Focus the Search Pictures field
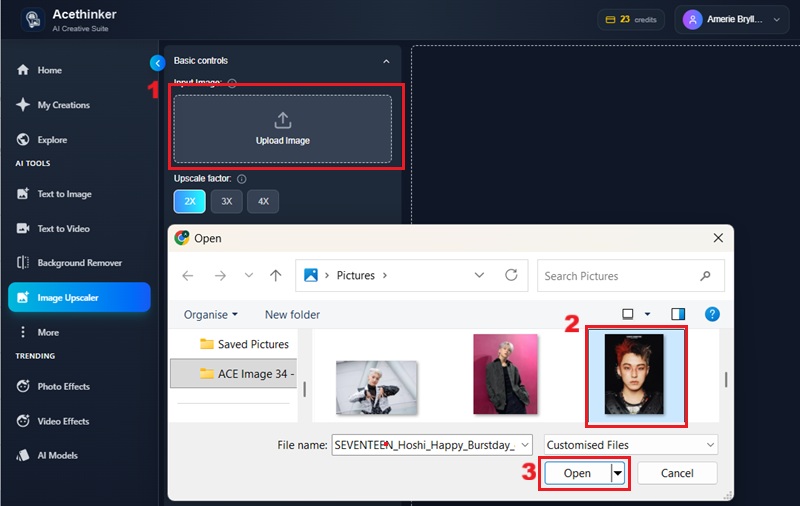The image size is (800, 506). 631,275
